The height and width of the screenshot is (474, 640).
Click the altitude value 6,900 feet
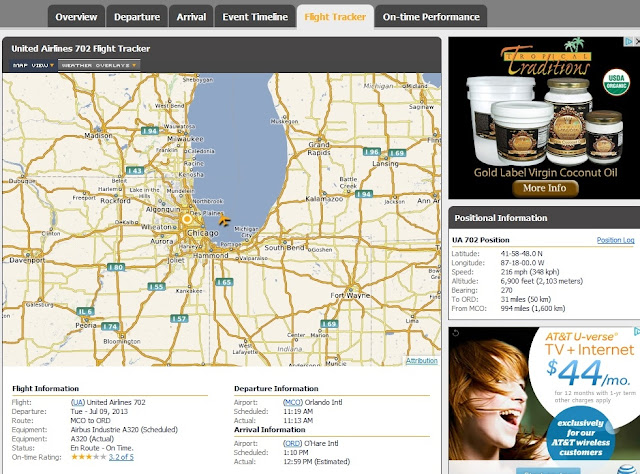point(542,281)
